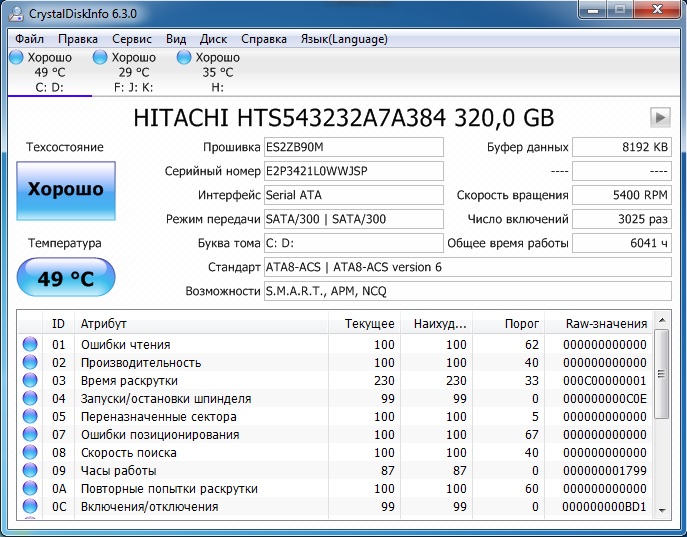
Task: Go to next disk with arrow button
Action: [660, 117]
